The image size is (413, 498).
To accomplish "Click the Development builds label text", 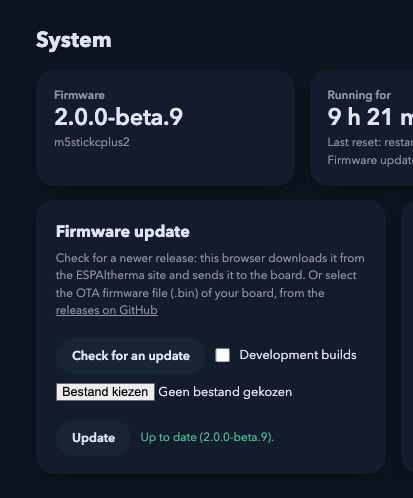I will point(298,355).
